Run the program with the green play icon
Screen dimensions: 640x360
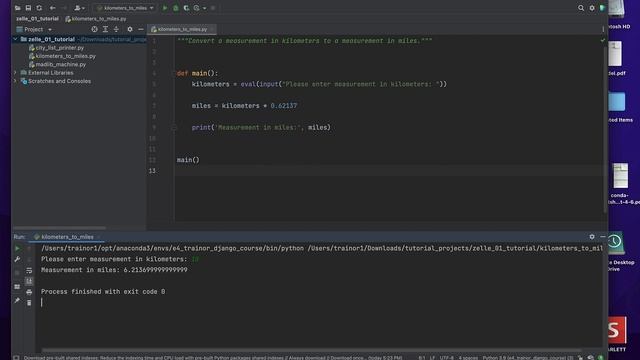(165, 8)
